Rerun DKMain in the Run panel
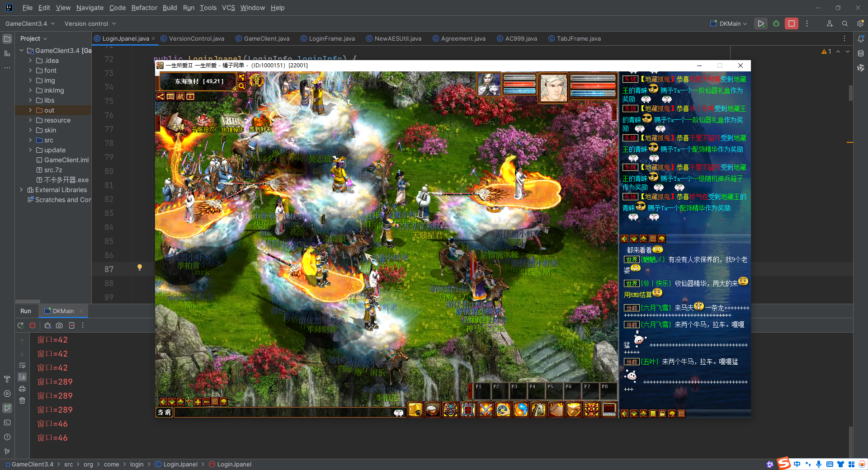This screenshot has height=470, width=868. 20,325
